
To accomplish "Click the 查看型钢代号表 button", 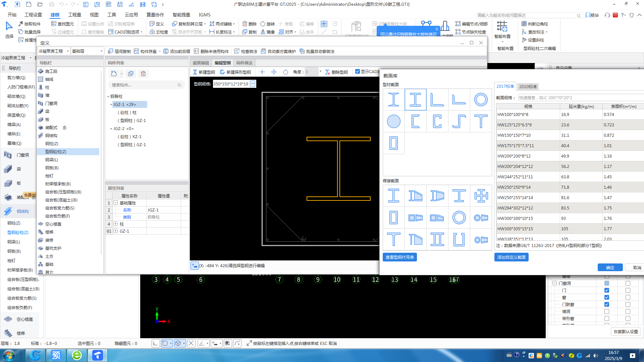I will 399,257.
